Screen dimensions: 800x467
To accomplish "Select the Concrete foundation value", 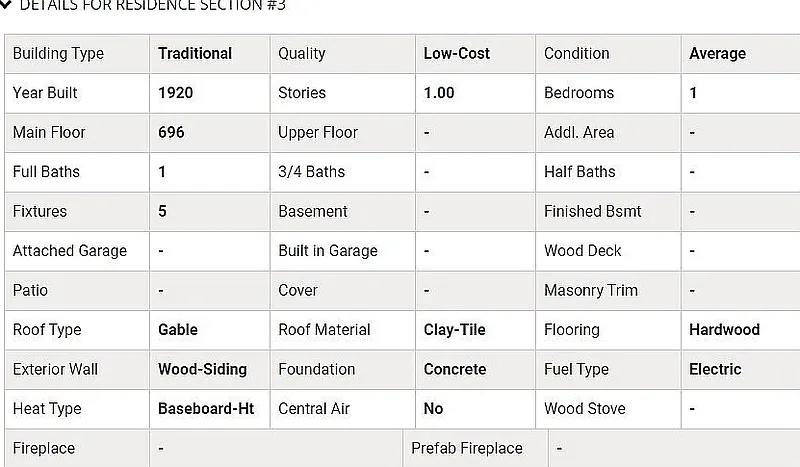I will tap(455, 369).
